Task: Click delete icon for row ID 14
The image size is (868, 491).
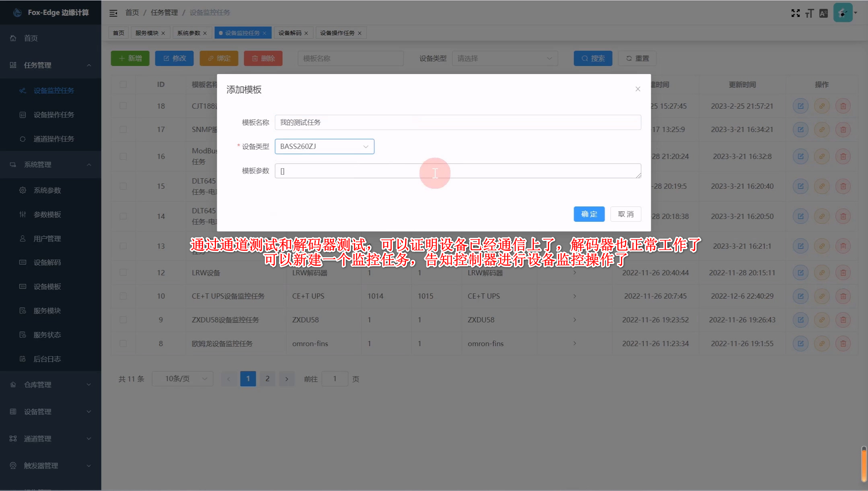Action: (x=843, y=216)
